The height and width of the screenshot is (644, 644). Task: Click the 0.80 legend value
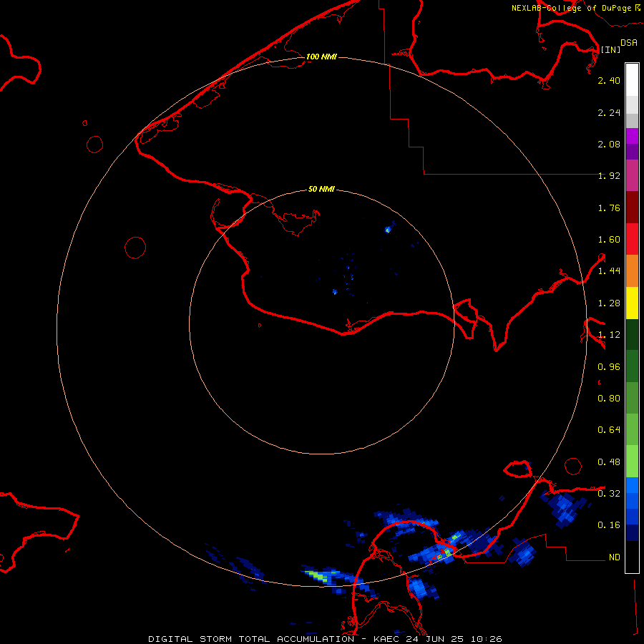pos(609,399)
